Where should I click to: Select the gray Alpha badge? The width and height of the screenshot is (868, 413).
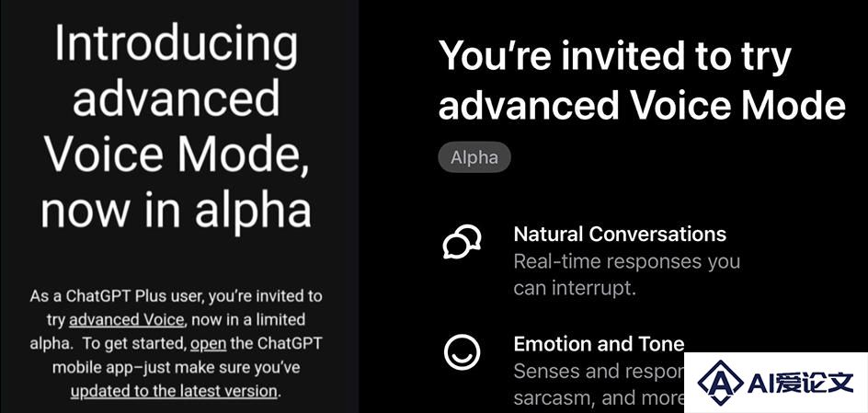474,158
